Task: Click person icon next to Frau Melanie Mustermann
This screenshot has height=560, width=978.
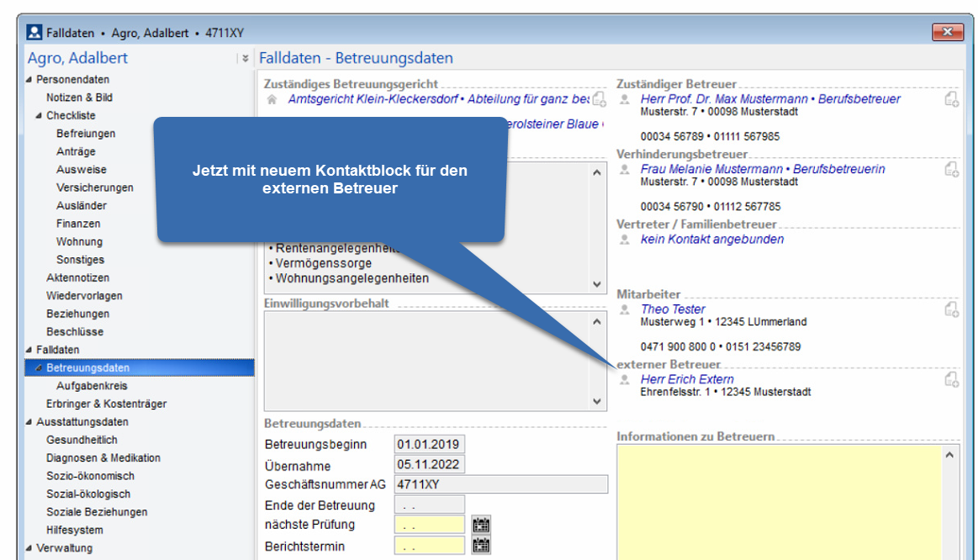Action: tap(624, 170)
